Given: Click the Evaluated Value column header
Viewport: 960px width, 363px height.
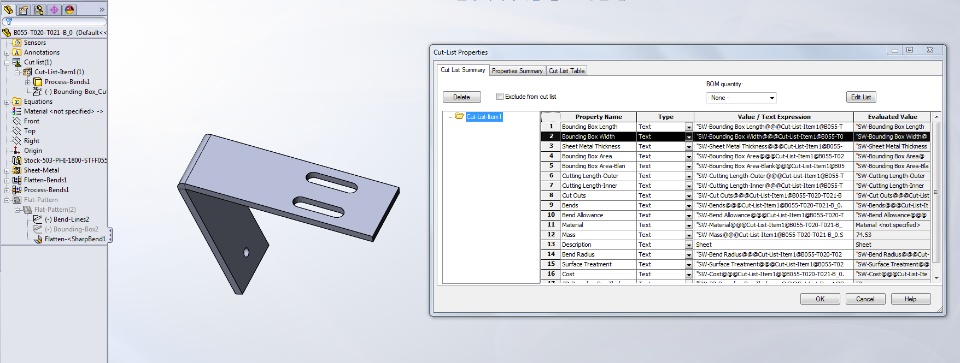Looking at the screenshot, I should tap(892, 116).
